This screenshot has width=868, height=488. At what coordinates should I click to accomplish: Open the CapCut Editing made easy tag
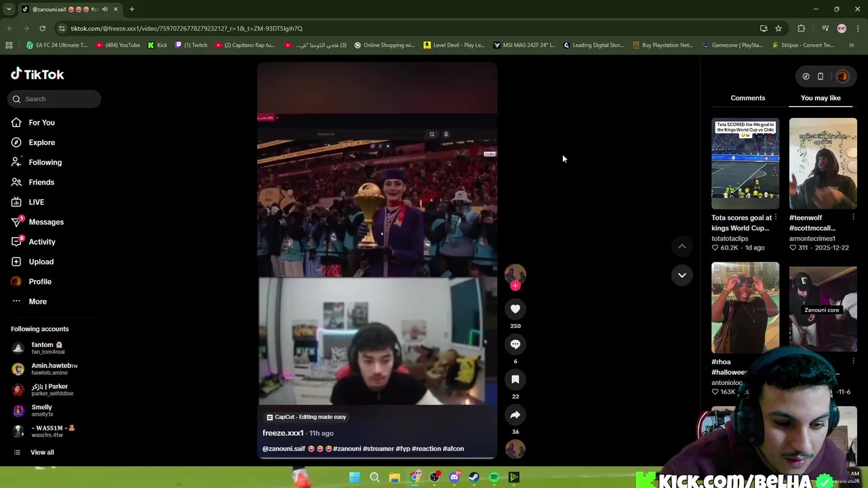307,417
